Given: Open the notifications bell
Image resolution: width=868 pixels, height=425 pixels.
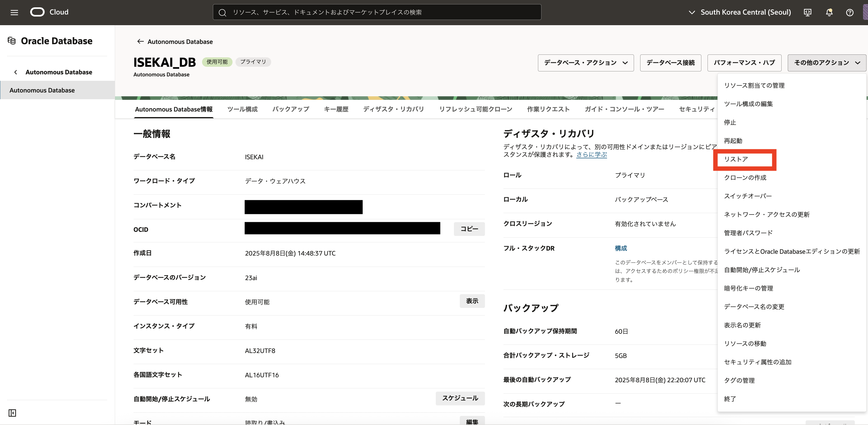Looking at the screenshot, I should 828,13.
